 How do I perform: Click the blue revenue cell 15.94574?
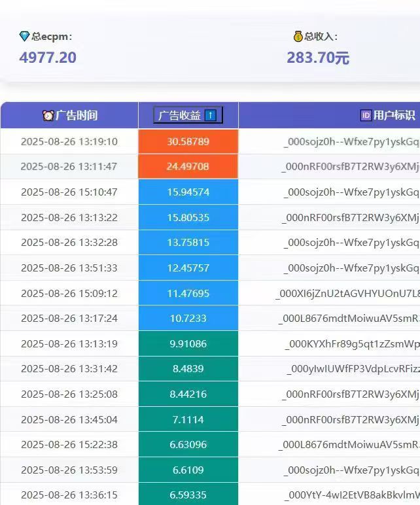[x=188, y=192]
